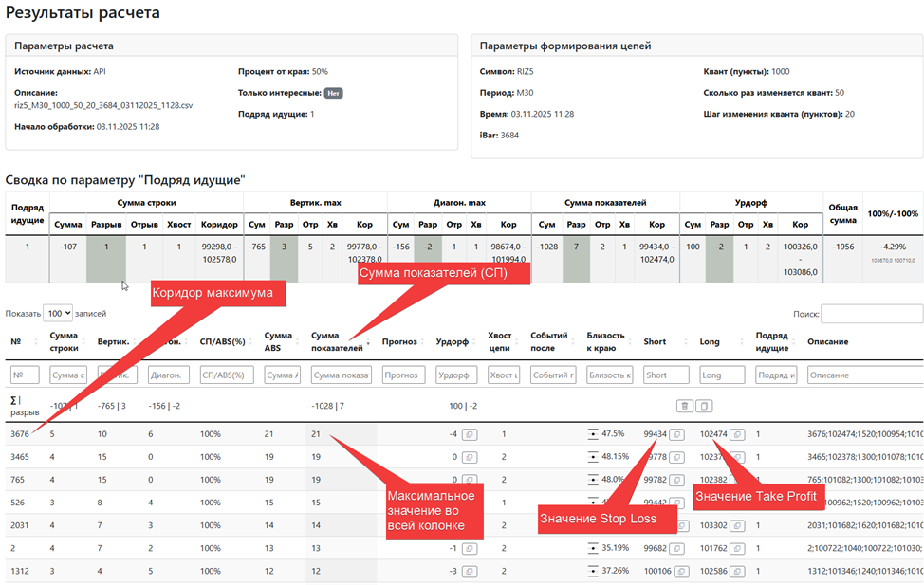Click the 'Нет' badge next to 'Только интересные'
This screenshot has width=924, height=585.
tap(332, 94)
